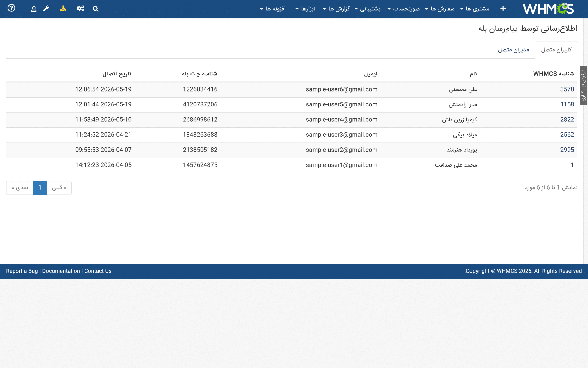588x368 pixels.
Task: Select chat ID 1226834416
Action: (200, 89)
